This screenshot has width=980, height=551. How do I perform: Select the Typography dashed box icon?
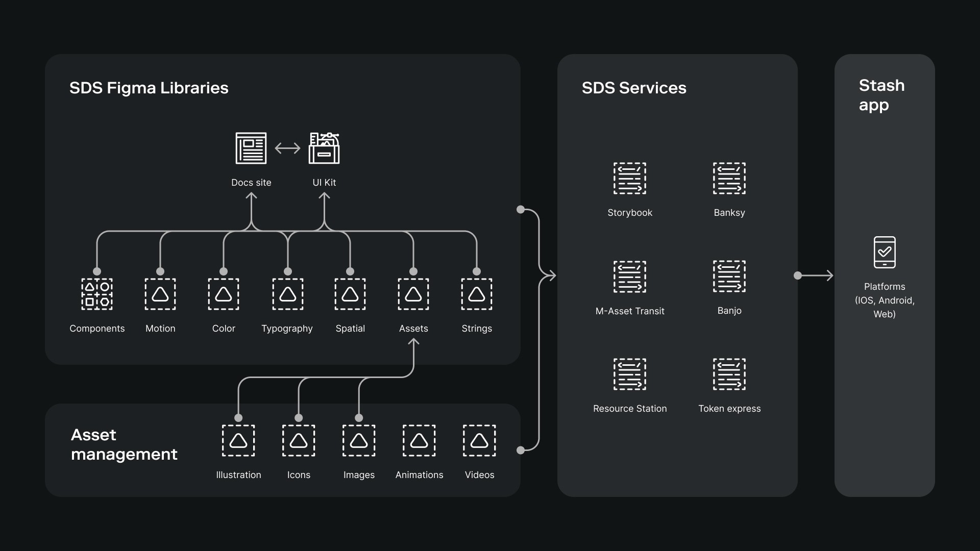[287, 294]
